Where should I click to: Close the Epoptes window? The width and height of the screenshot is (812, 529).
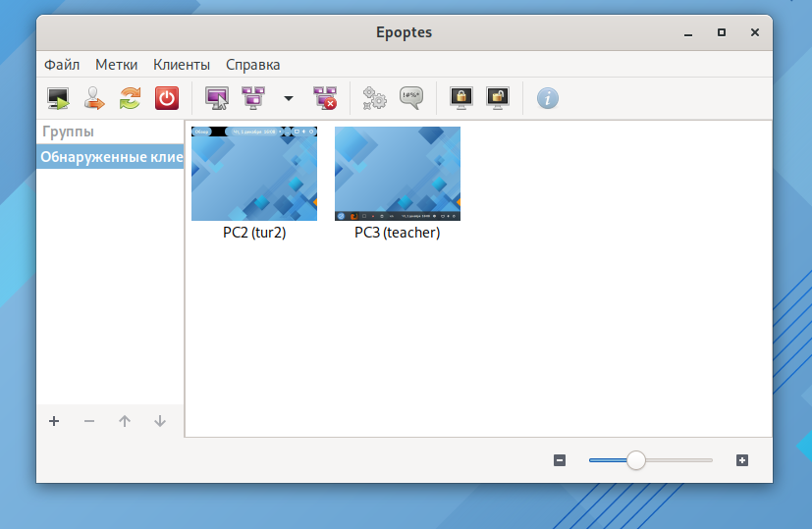click(755, 32)
